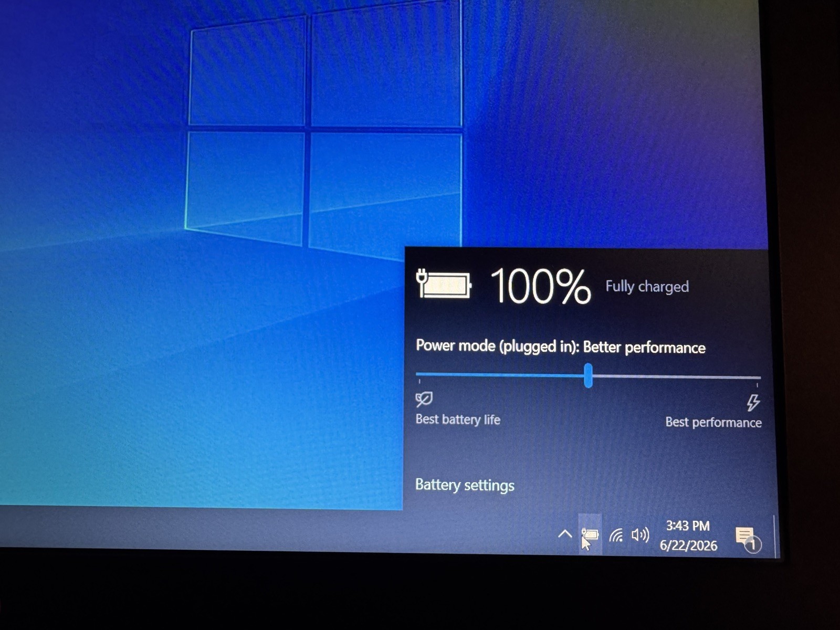The image size is (840, 630).
Task: Open the clock showing 3:43 PM
Action: 688,535
